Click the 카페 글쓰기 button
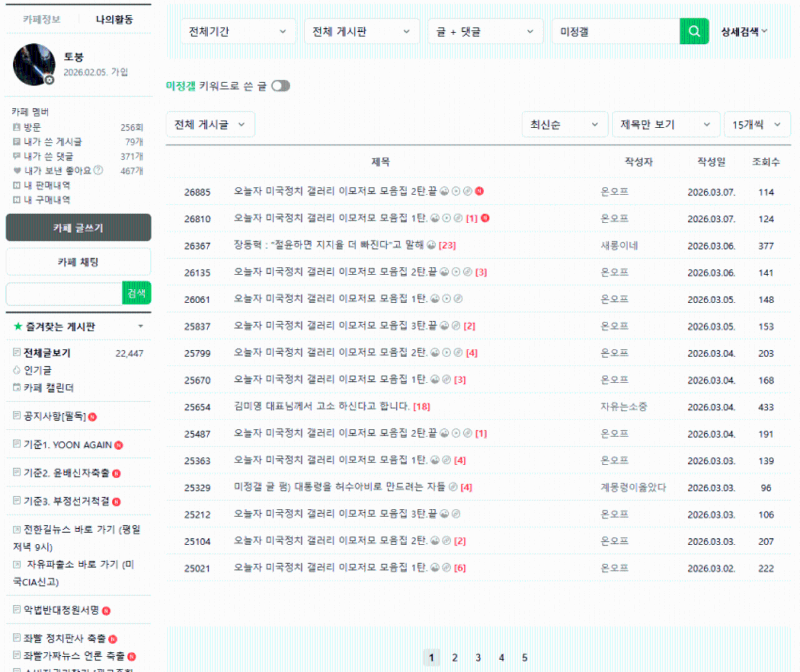Screen dimensions: 800x672 [x=78, y=228]
